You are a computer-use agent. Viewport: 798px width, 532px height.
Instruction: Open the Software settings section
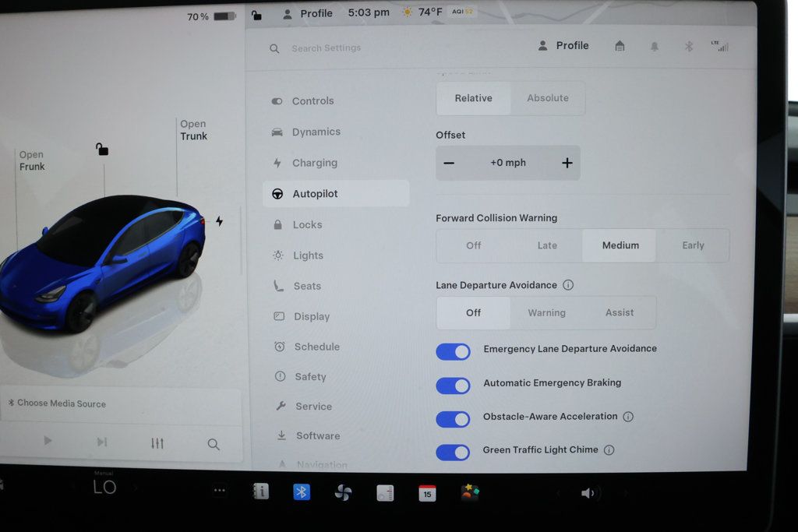[x=336, y=436]
